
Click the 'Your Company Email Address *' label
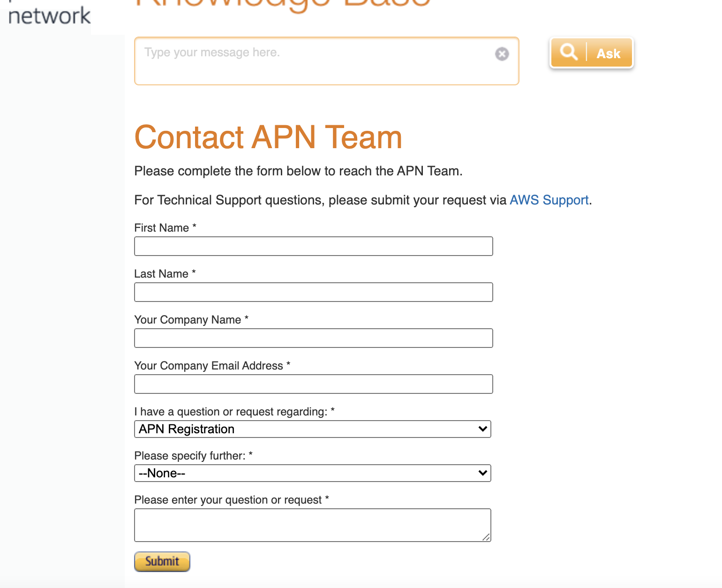212,366
